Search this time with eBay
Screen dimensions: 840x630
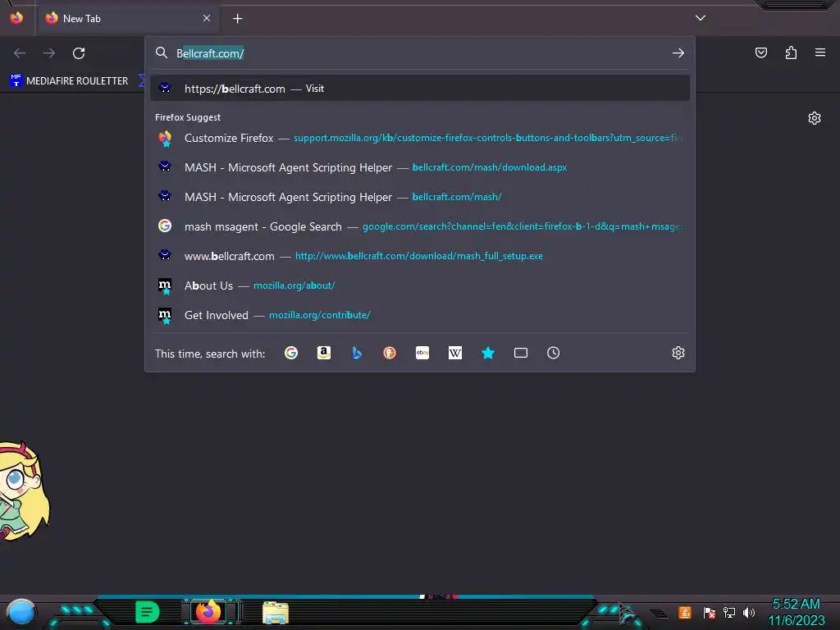(422, 353)
